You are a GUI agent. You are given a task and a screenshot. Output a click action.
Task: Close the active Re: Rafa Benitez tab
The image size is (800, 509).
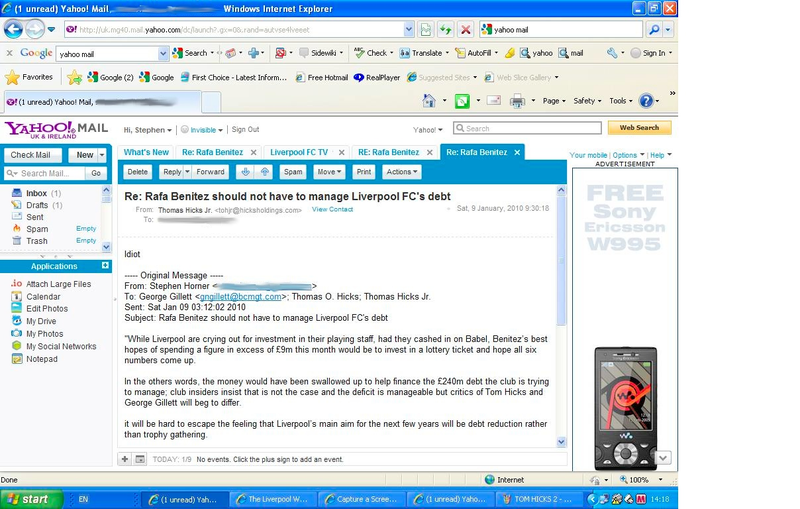(517, 152)
